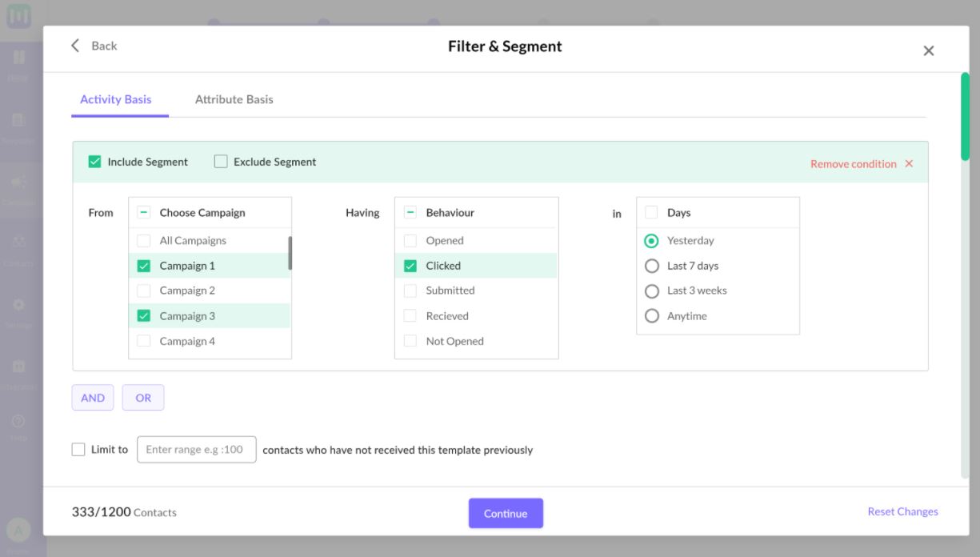Choose the Anytime radio option
Image resolution: width=980 pixels, height=557 pixels.
(x=652, y=316)
